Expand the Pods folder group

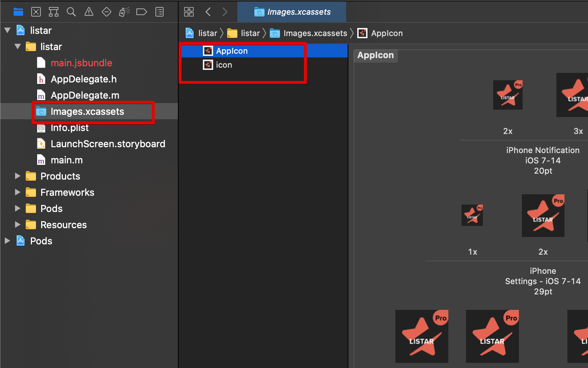click(17, 208)
